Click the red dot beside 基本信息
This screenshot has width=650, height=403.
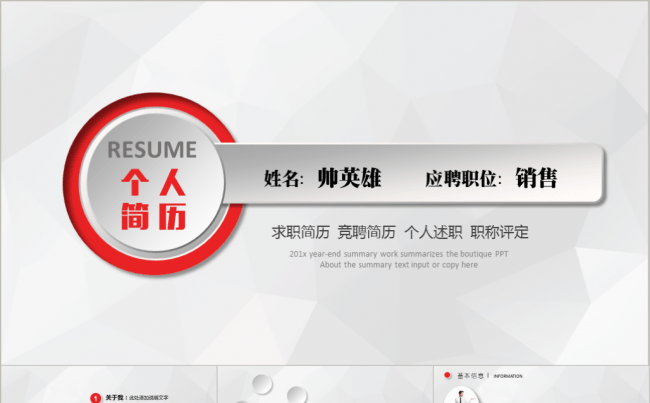(x=447, y=375)
